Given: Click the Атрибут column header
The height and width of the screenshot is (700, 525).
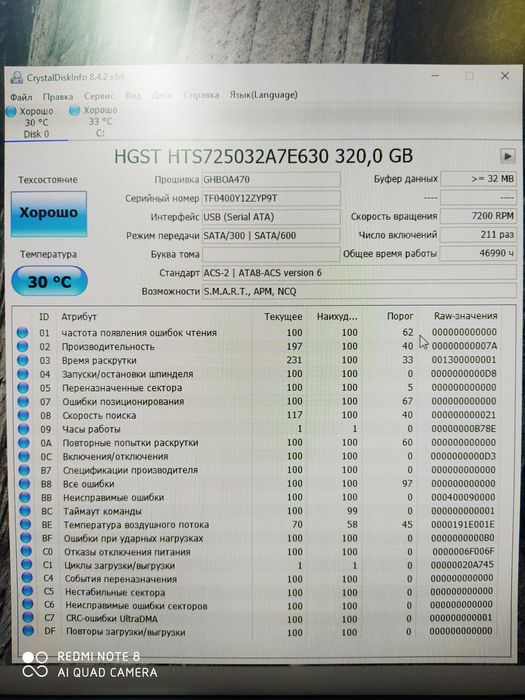Looking at the screenshot, I should click(79, 317).
